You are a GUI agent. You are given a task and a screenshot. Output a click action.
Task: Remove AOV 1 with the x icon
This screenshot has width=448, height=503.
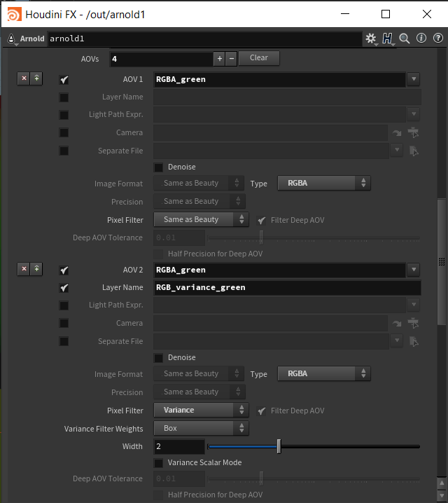click(x=24, y=79)
